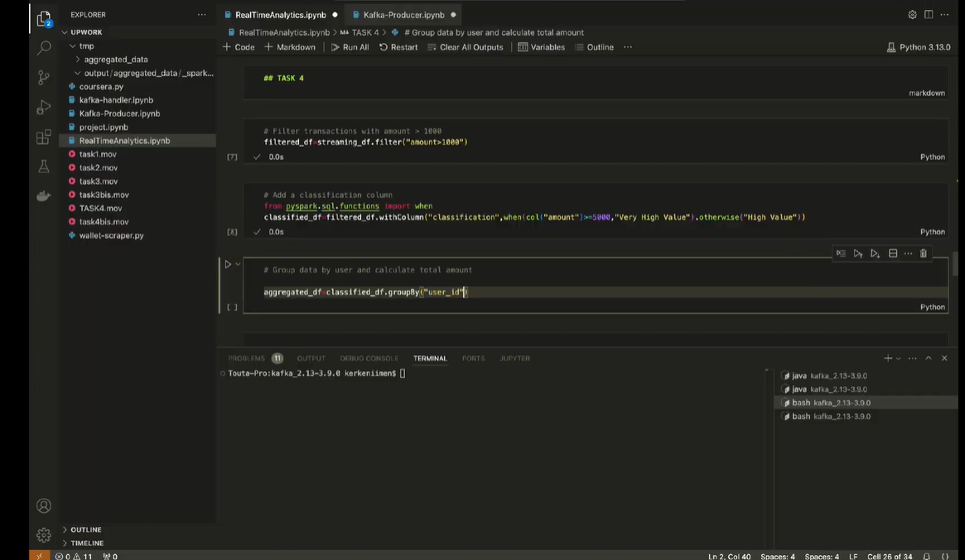The image size is (965, 560).
Task: Switch to the Kafka-Producer.ipynb tab
Action: [x=403, y=15]
